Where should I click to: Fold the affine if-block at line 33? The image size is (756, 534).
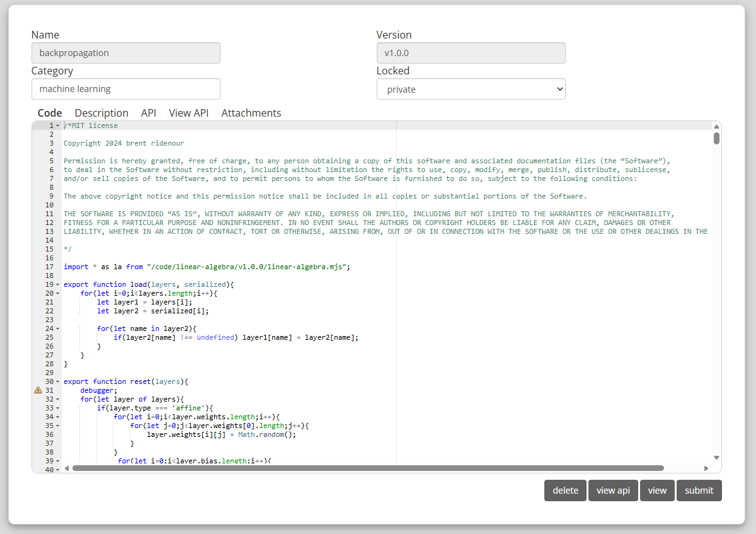58,409
